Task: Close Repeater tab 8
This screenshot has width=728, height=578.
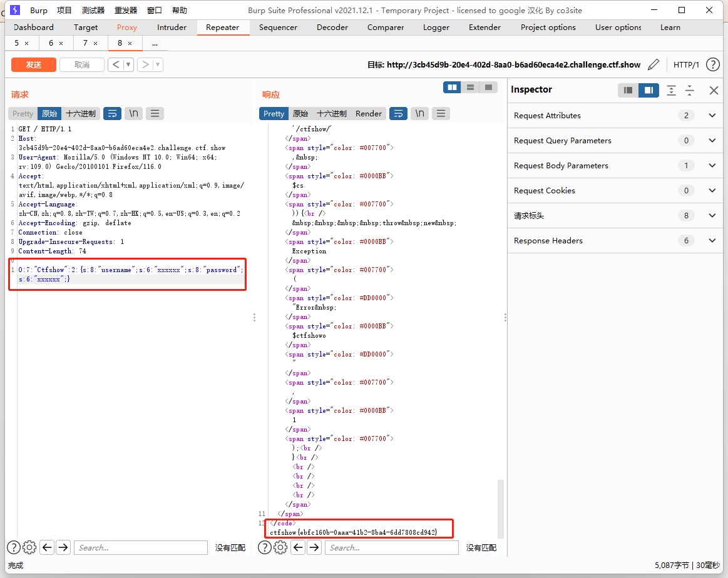Action: pyautogui.click(x=130, y=43)
